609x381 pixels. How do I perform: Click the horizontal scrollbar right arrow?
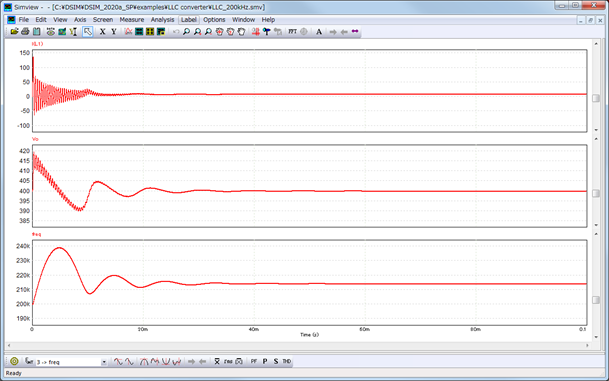(587, 345)
